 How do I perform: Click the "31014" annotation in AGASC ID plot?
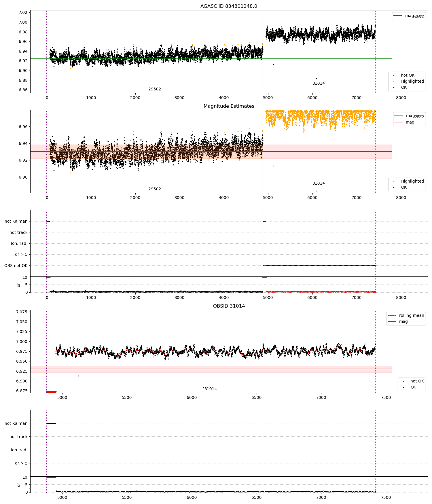click(x=319, y=84)
